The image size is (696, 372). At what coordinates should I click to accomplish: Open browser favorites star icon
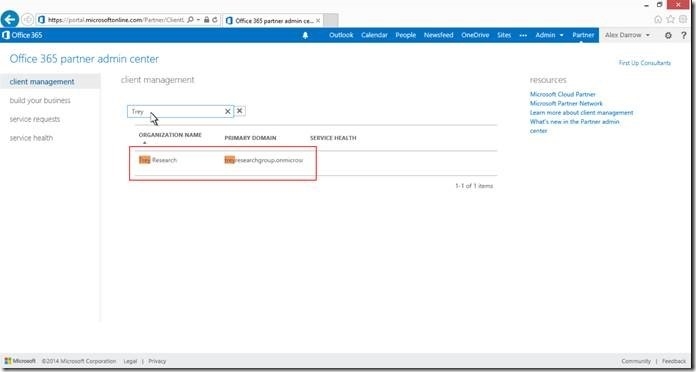(670, 19)
